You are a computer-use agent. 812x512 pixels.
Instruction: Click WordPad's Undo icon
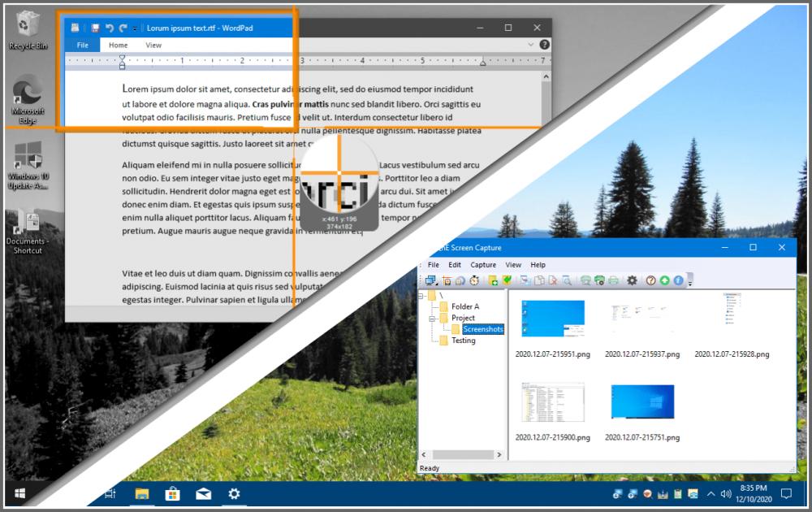click(x=110, y=27)
